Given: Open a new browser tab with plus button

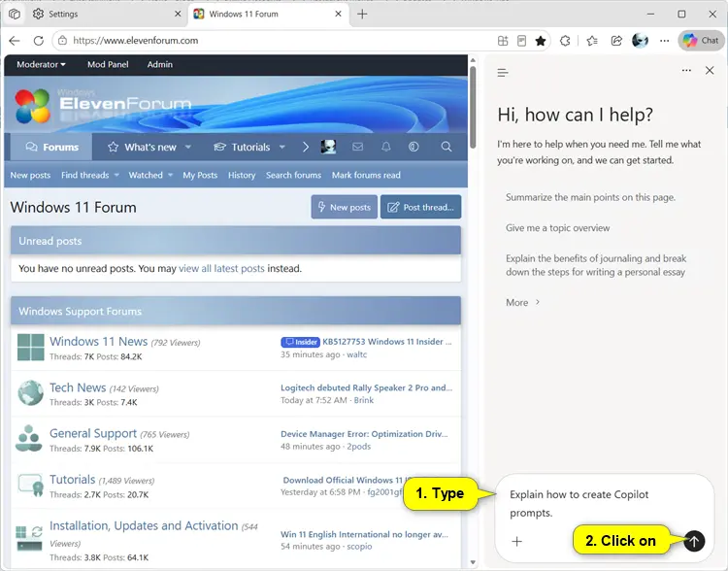Looking at the screenshot, I should click(362, 14).
